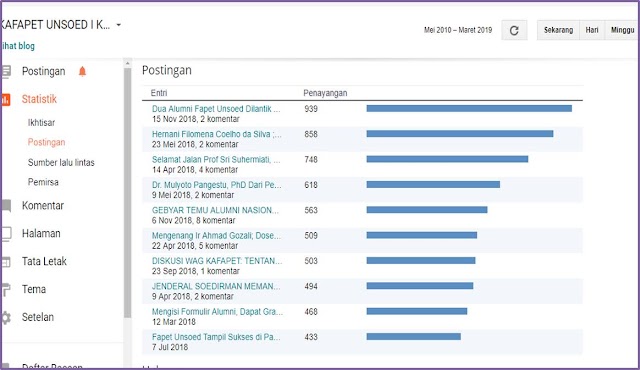Click the 'lihat blog' link
The width and height of the screenshot is (640, 370).
coord(18,46)
